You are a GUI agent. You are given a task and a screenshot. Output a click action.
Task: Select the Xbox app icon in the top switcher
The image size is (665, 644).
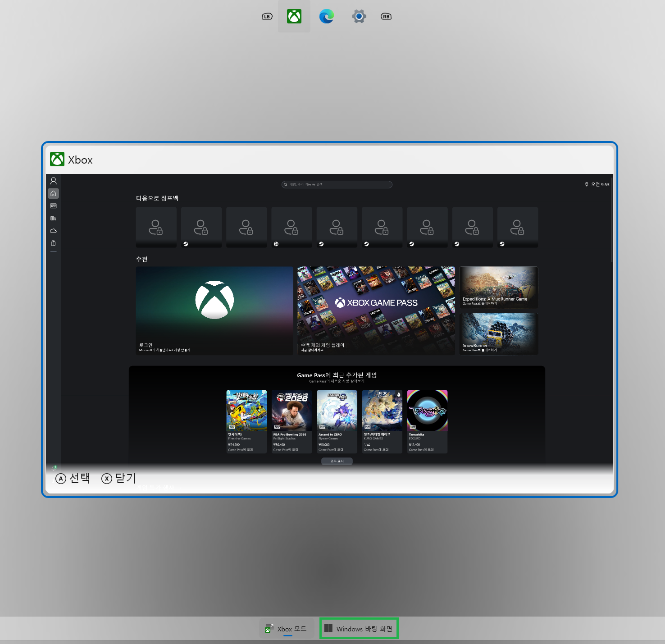(294, 16)
